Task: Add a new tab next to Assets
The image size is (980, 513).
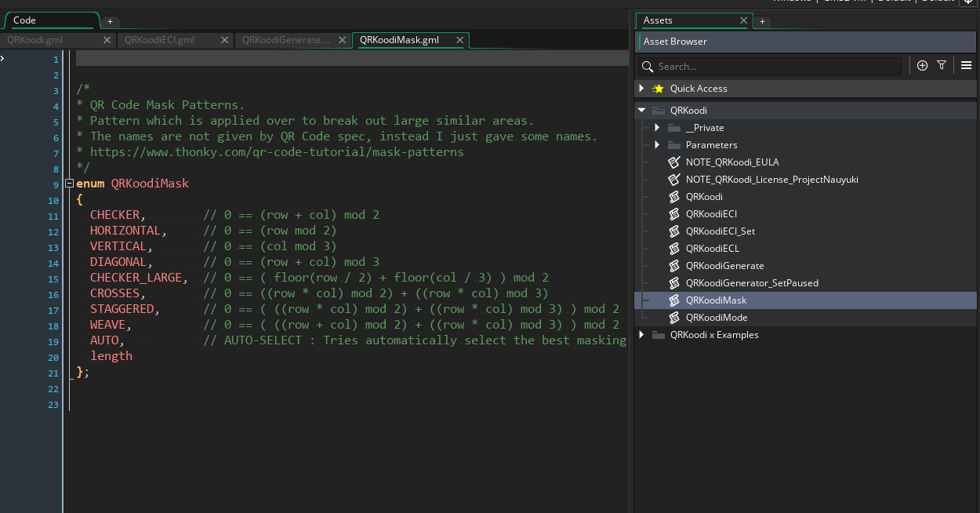Action: point(762,21)
